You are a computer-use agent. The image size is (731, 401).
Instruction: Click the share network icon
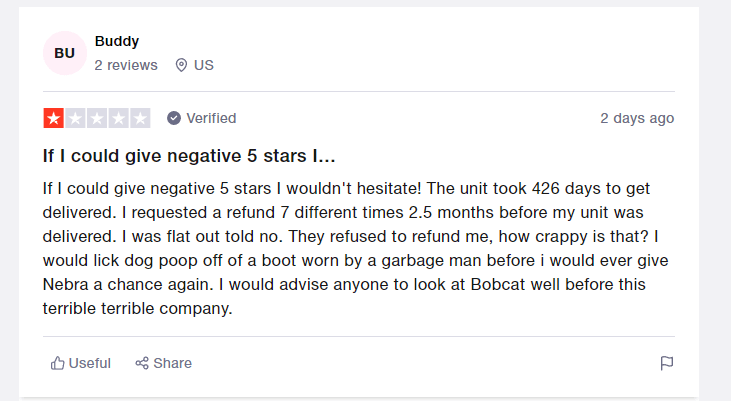[142, 363]
